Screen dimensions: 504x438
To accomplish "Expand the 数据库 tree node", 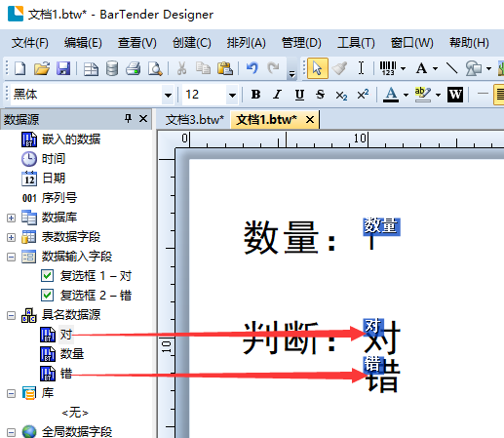I will pos(11,218).
